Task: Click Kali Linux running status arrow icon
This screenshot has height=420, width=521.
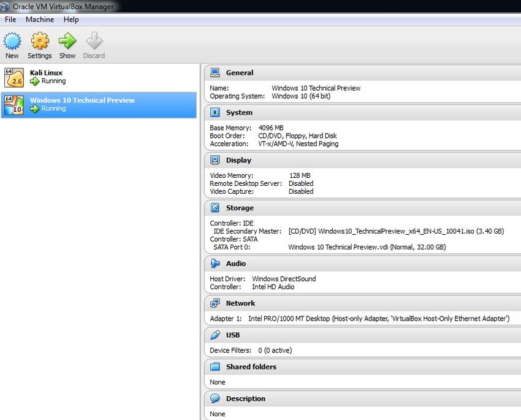Action: click(34, 81)
